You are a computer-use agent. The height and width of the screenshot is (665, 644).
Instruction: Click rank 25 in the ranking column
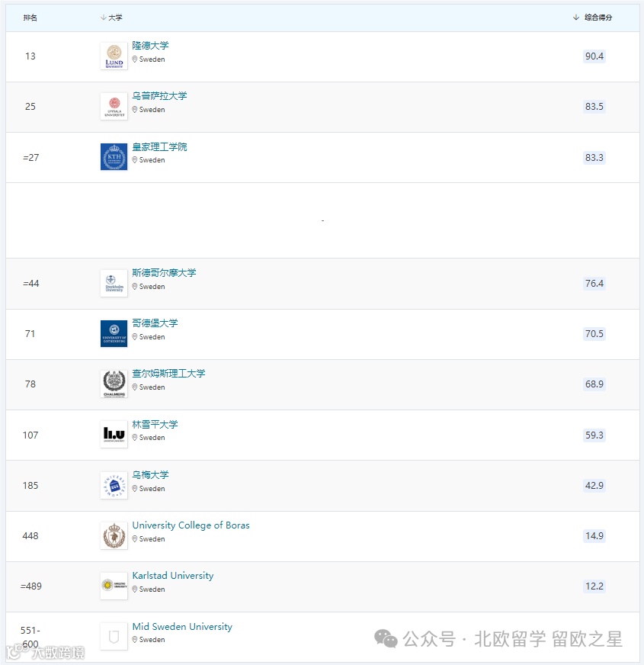pyautogui.click(x=30, y=107)
